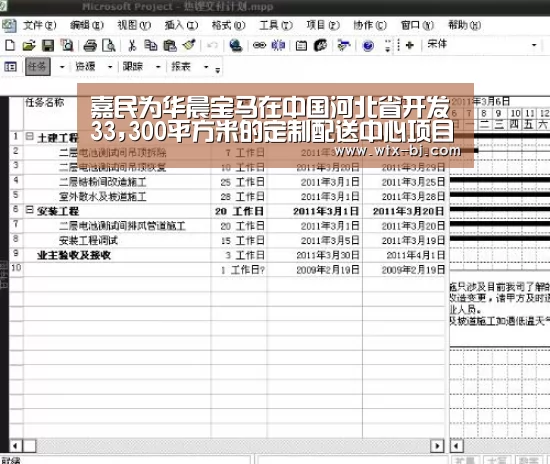Screen dimensions: 550x464
Task: Expand the 报表 guide dropdown arrow
Action: point(206,66)
